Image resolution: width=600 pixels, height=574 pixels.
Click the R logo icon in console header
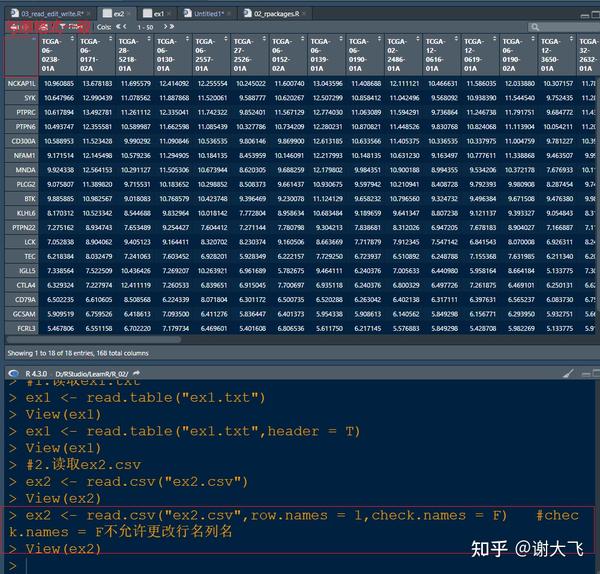[x=13, y=373]
